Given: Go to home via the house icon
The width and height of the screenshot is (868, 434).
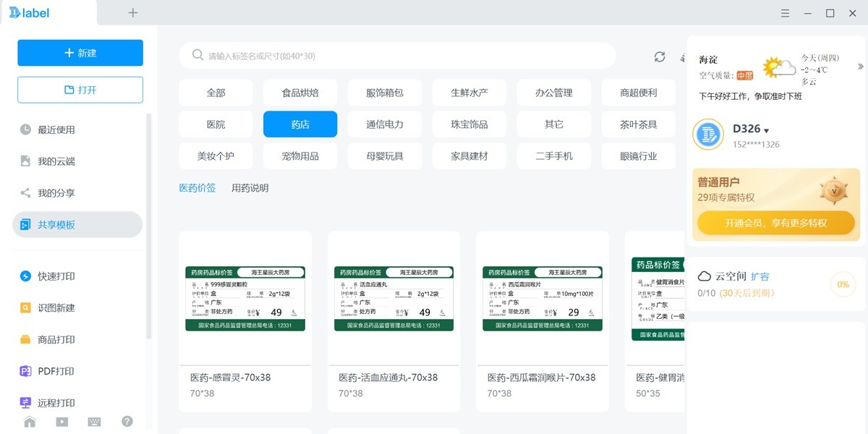Looking at the screenshot, I should point(29,421).
